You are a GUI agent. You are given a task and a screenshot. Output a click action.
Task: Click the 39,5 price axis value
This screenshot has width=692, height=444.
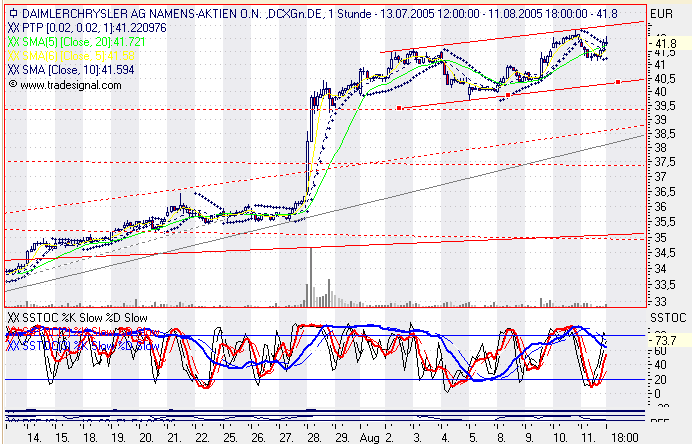click(665, 106)
